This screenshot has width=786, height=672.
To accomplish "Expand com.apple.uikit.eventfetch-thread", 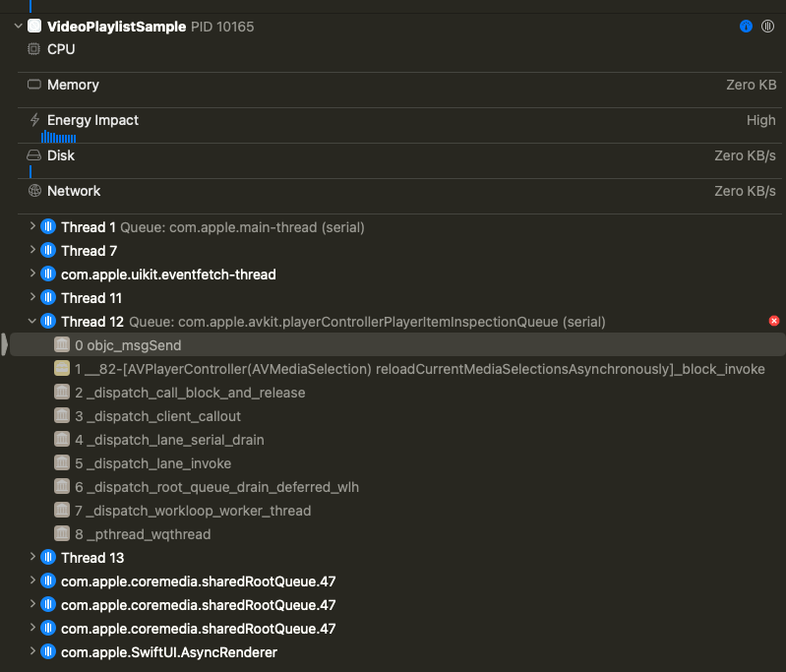I will tap(32, 274).
